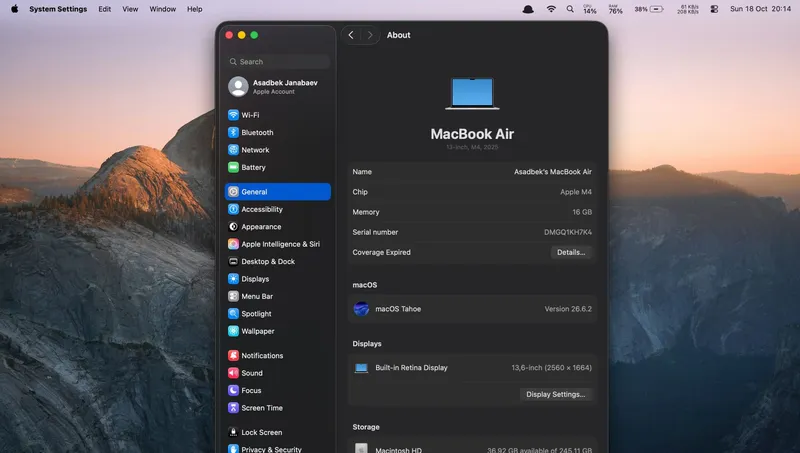Open coverage Details button

coord(571,252)
